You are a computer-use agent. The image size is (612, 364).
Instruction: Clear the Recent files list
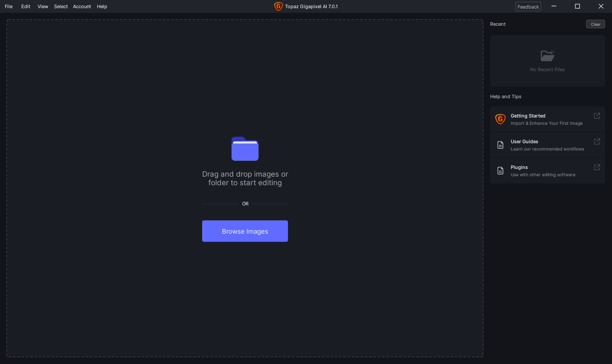(x=595, y=24)
